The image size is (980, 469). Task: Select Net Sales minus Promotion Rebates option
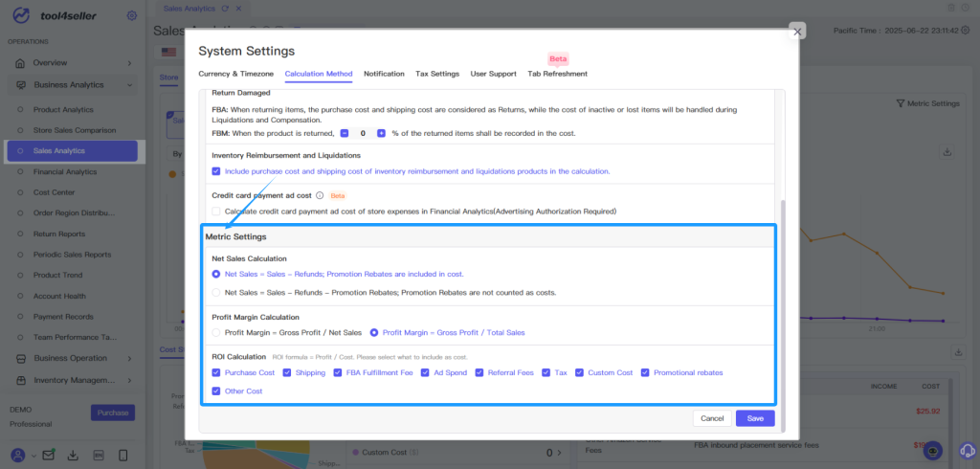[216, 292]
